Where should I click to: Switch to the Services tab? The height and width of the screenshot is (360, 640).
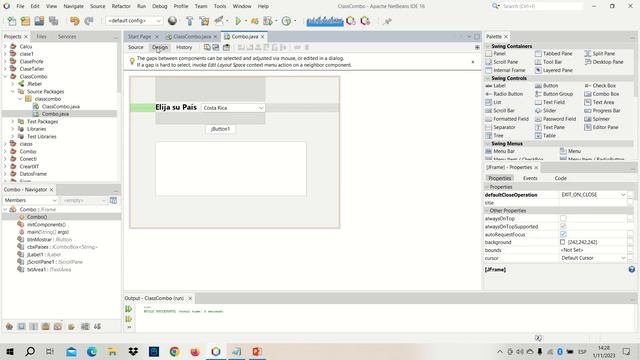click(67, 36)
